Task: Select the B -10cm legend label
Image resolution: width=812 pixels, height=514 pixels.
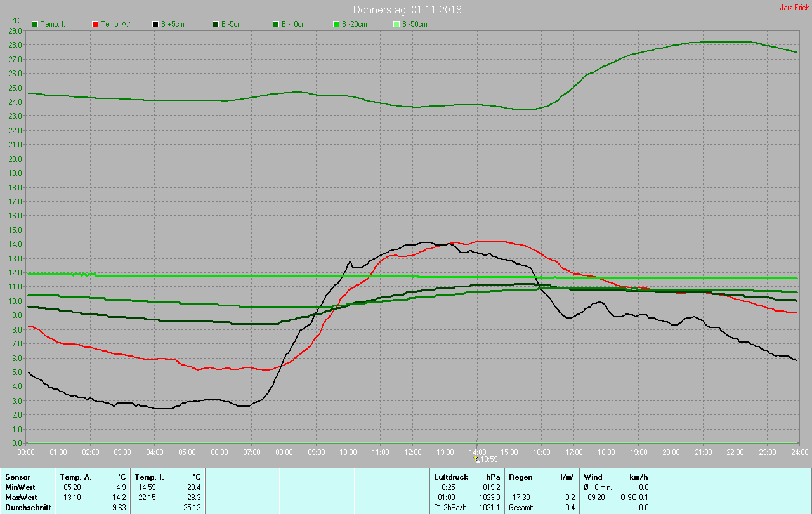Action: click(294, 24)
